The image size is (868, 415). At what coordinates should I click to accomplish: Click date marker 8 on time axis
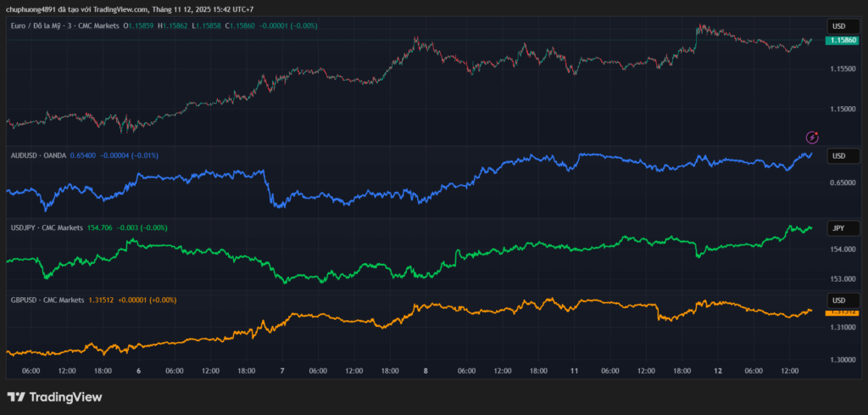pyautogui.click(x=426, y=371)
